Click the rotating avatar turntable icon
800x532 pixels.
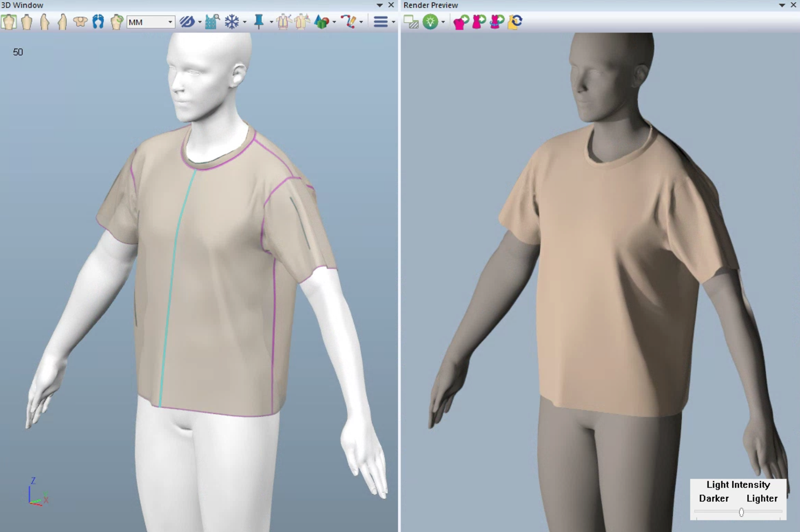point(117,22)
